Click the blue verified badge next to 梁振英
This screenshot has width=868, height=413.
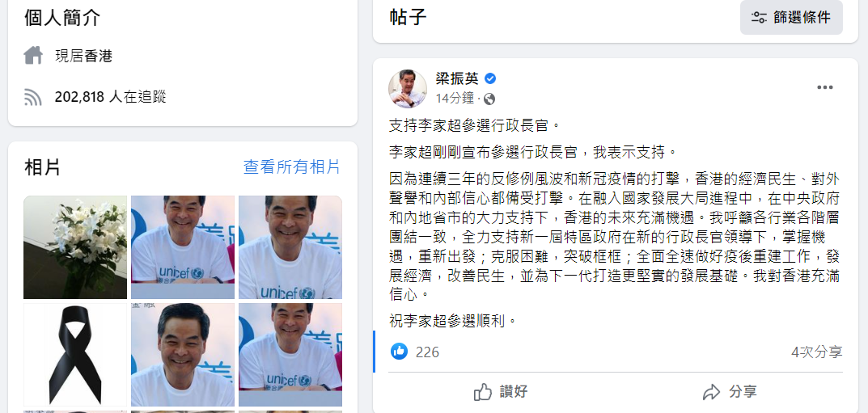[x=490, y=78]
